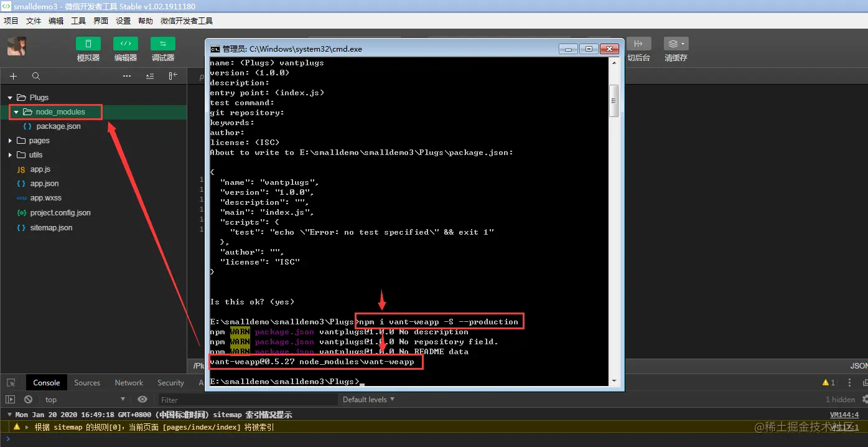
Task: Click the app icon in the title bar
Action: point(6,6)
